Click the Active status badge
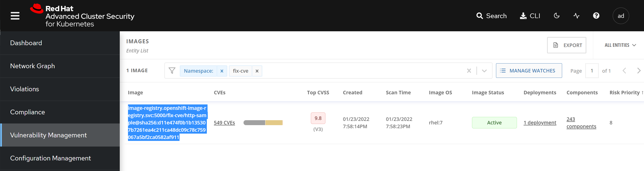Image resolution: width=644 pixels, height=171 pixels. point(494,123)
